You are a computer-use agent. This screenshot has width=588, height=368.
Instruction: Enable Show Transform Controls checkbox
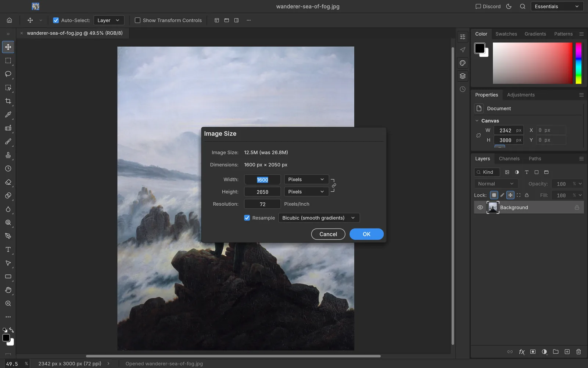[137, 20]
